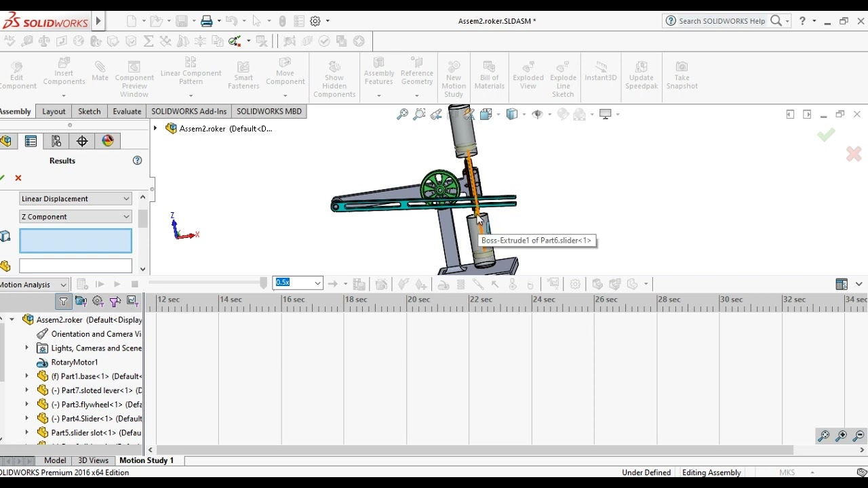The width and height of the screenshot is (868, 488).
Task: Click Zoom to Area icon
Action: pyautogui.click(x=419, y=115)
